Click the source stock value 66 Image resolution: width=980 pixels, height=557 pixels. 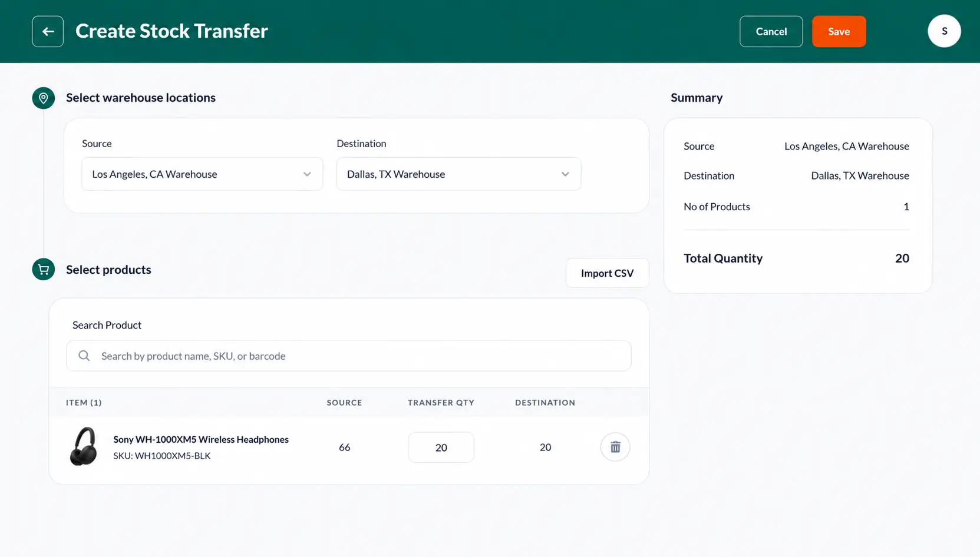coord(345,447)
